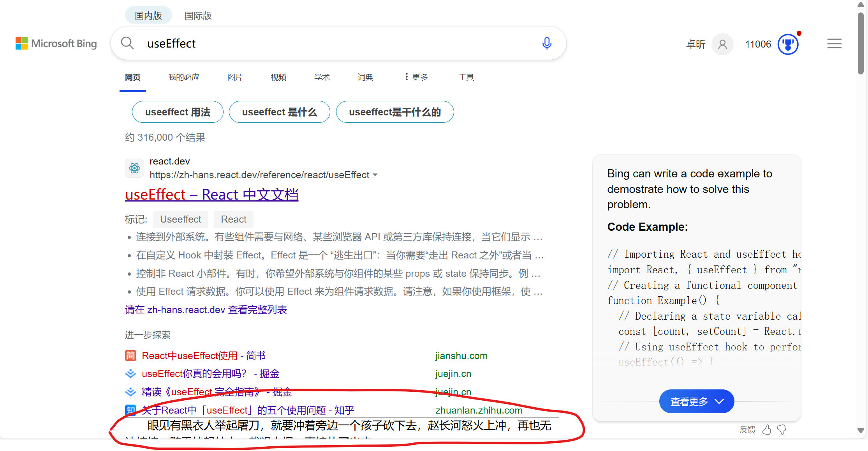Click the Zhihu favicon icon
This screenshot has width=868, height=451.
click(130, 410)
